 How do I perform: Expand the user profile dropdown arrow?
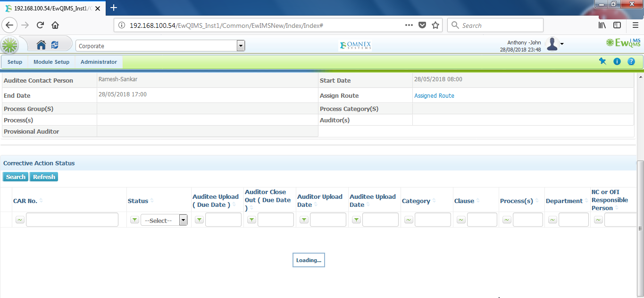562,44
